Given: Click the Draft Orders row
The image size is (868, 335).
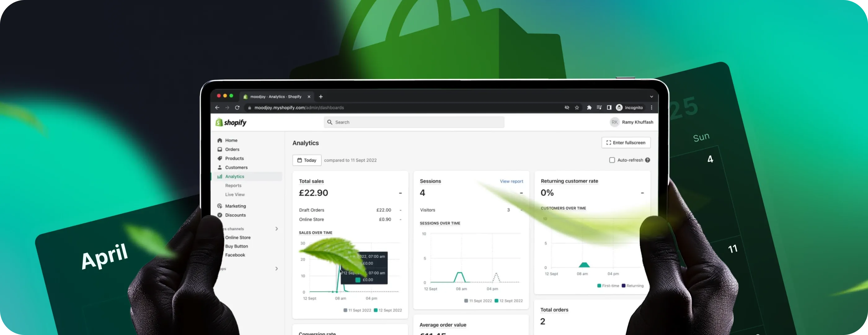Looking at the screenshot, I should point(350,210).
